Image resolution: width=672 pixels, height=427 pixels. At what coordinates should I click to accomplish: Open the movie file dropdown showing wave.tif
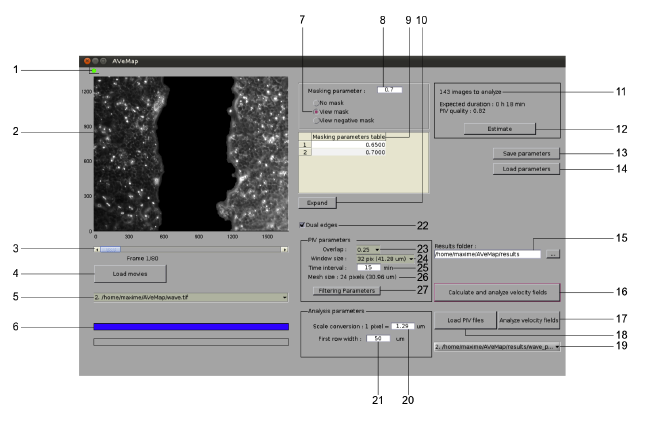pyautogui.click(x=190, y=297)
